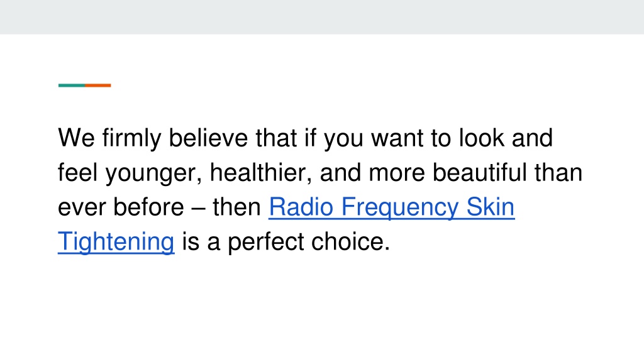This screenshot has width=644, height=362.
Task: Click the underlined word Tightening
Action: pyautogui.click(x=116, y=242)
